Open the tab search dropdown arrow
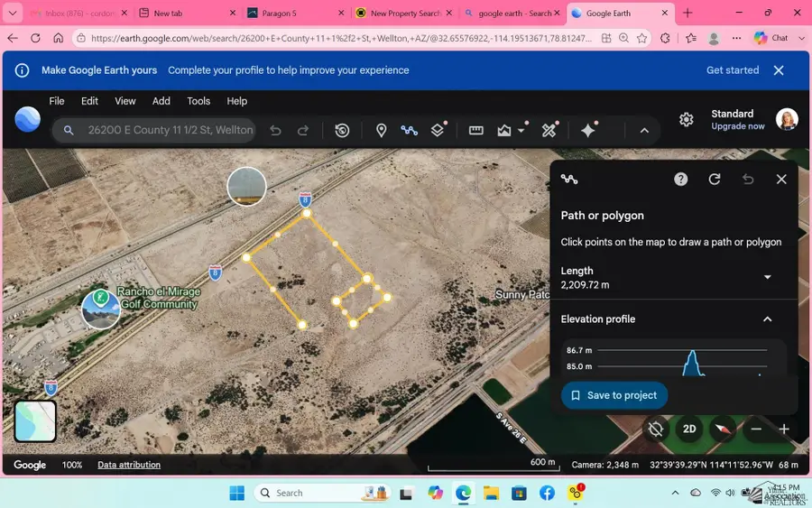The width and height of the screenshot is (812, 508). [x=13, y=13]
